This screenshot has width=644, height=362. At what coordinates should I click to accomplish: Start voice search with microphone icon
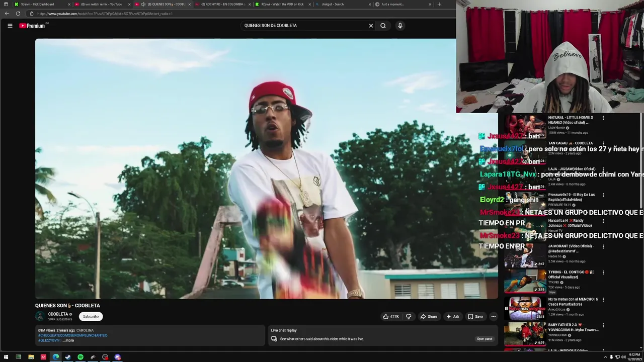pyautogui.click(x=400, y=26)
